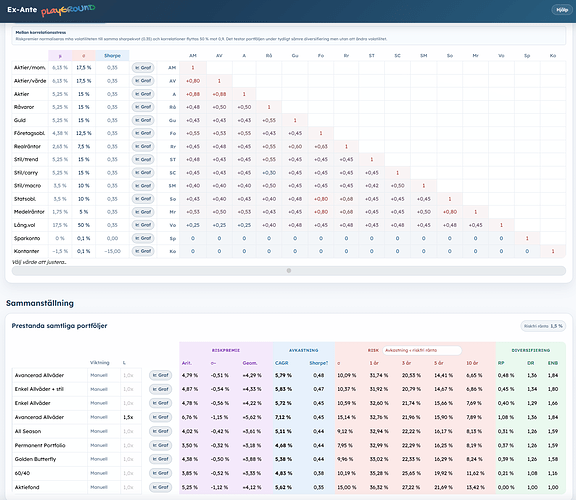The height and width of the screenshot is (500, 576).
Task: Open the Graf chart for Guld
Action: (143, 120)
